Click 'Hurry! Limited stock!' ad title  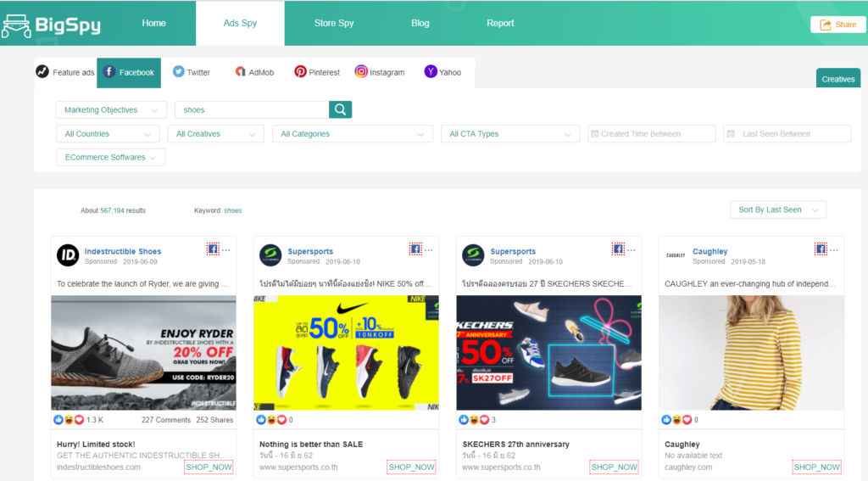point(96,444)
